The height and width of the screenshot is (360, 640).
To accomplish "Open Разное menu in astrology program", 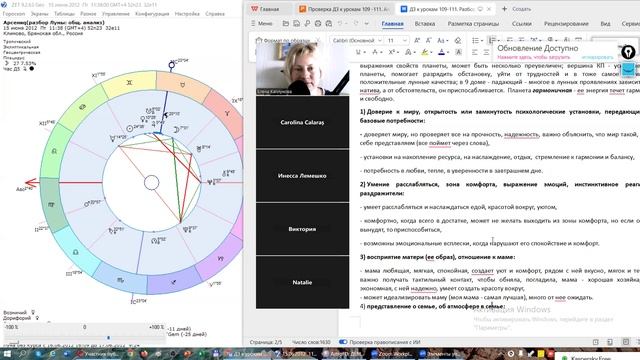I will (88, 13).
